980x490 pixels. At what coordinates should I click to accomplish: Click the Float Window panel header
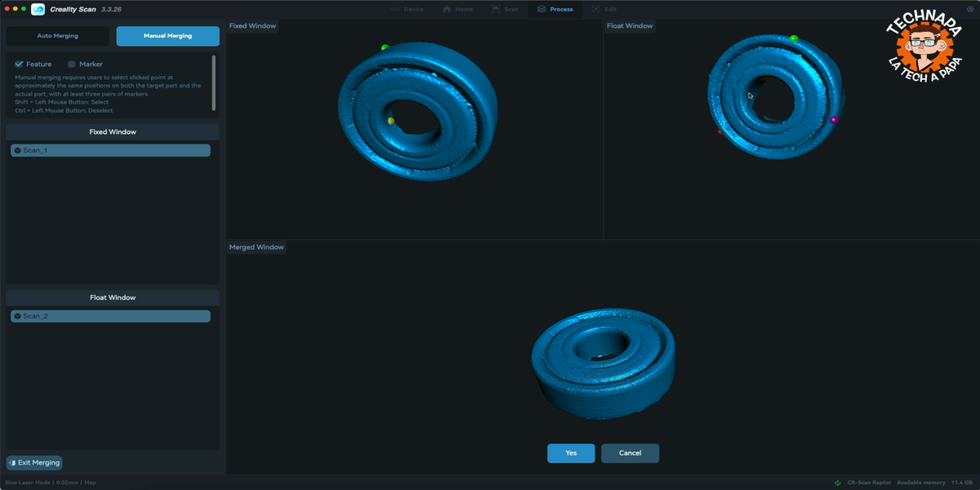(113, 297)
